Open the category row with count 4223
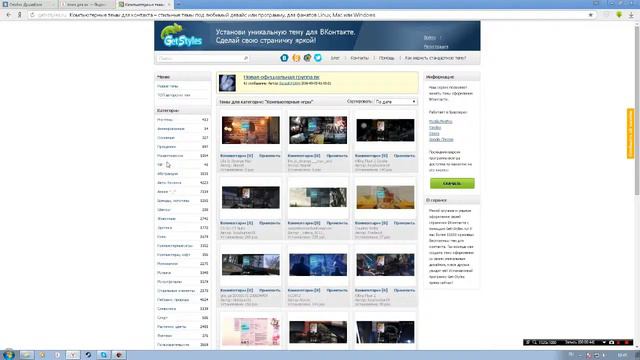 pos(182,182)
